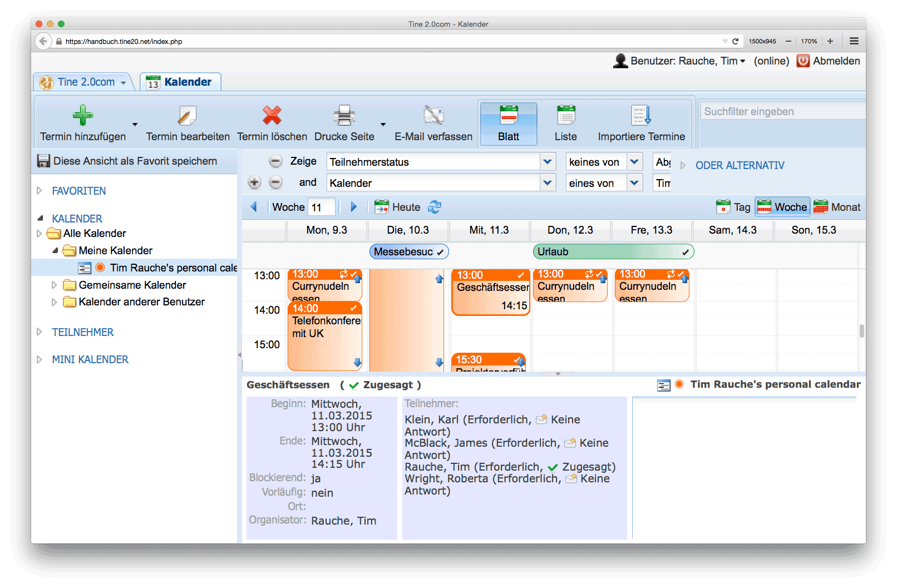897x588 pixels.
Task: Click the user avatar icon beside Benutzer
Action: click(620, 61)
